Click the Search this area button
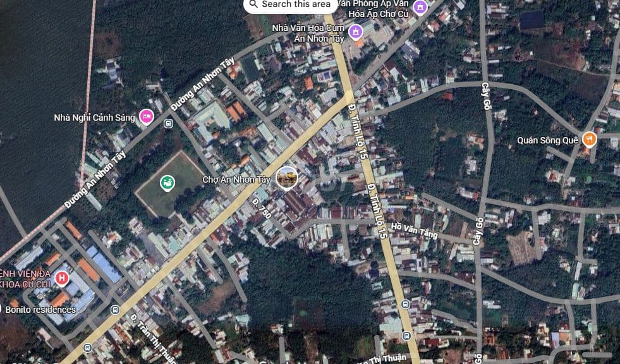The width and height of the screenshot is (620, 364). [x=289, y=5]
